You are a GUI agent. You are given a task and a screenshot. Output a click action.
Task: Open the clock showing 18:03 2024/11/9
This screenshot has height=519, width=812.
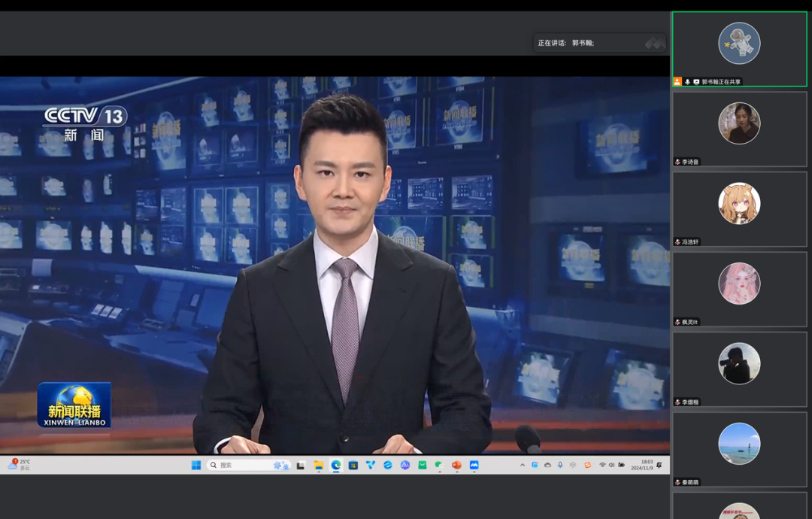pos(641,465)
